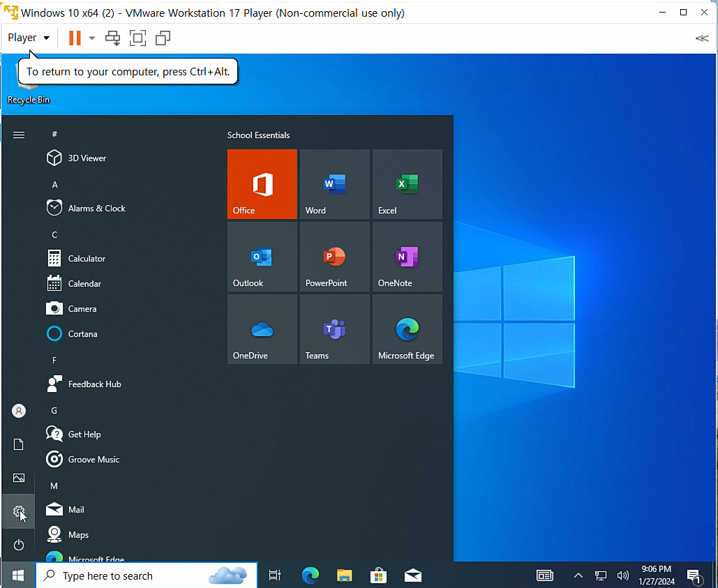
Task: Open the Office tile
Action: 262,184
